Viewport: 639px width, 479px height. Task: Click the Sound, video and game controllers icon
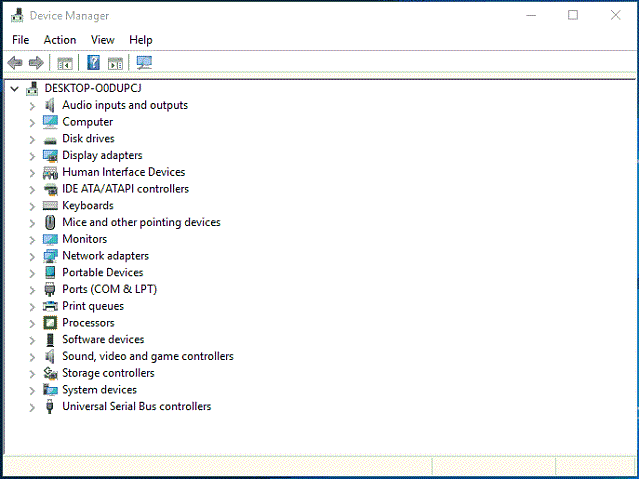point(50,356)
